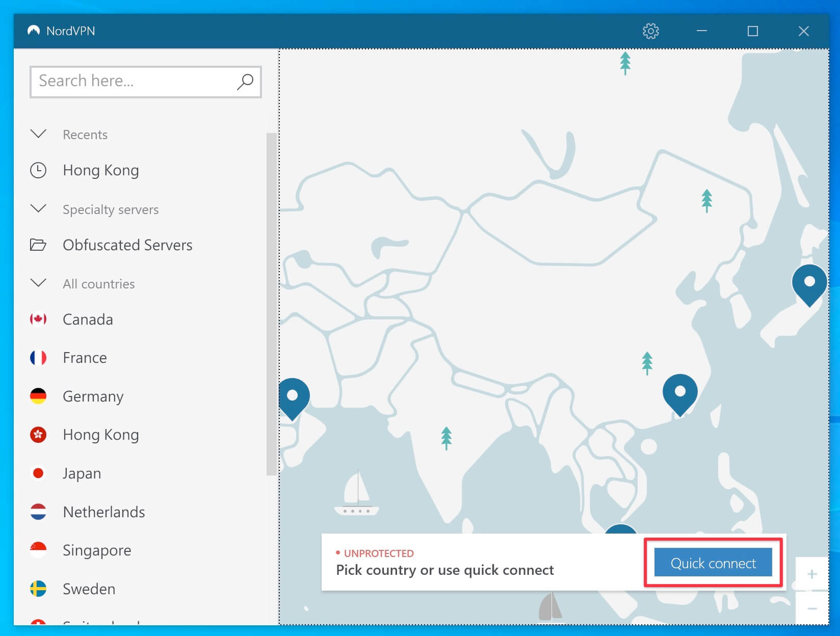This screenshot has height=636, width=840.
Task: Maximize the NordVPN window
Action: [x=753, y=31]
